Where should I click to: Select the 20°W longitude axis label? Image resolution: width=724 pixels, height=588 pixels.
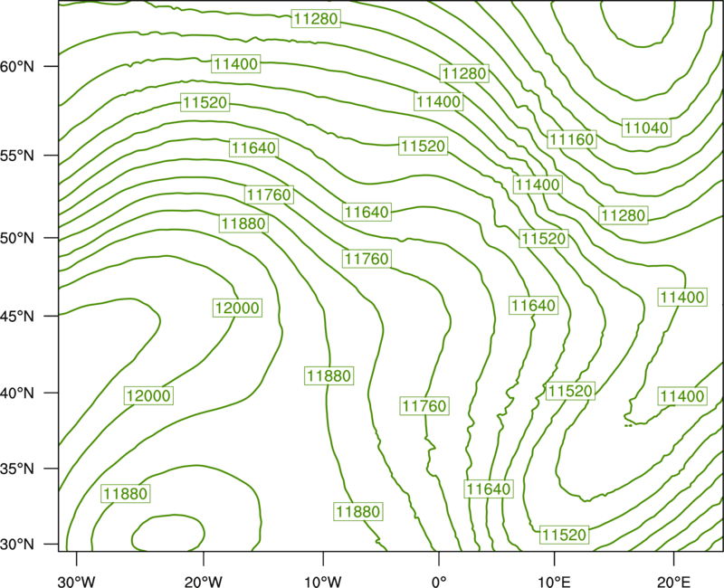pos(203,582)
